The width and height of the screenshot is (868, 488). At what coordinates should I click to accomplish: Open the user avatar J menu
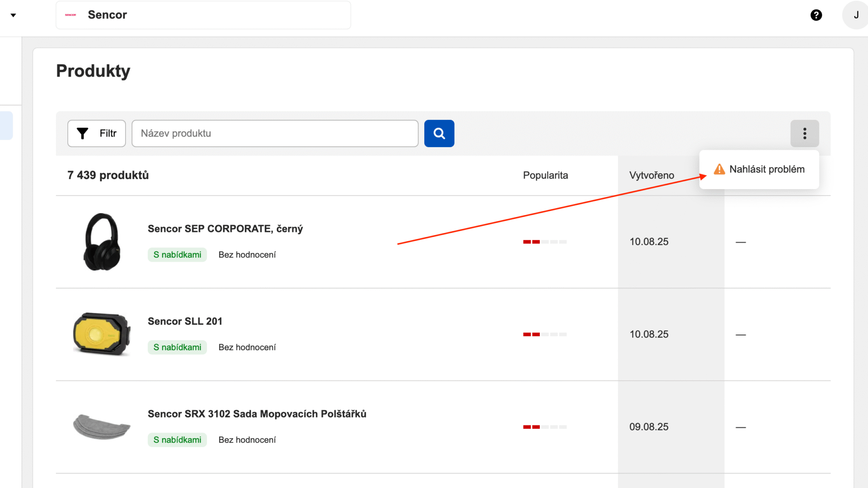tap(855, 15)
